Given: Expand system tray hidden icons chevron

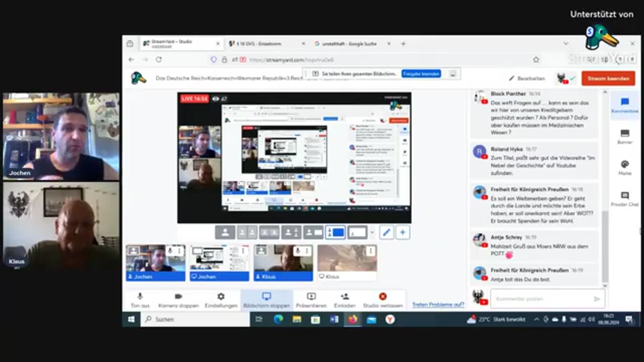Looking at the screenshot, I should click(x=536, y=319).
